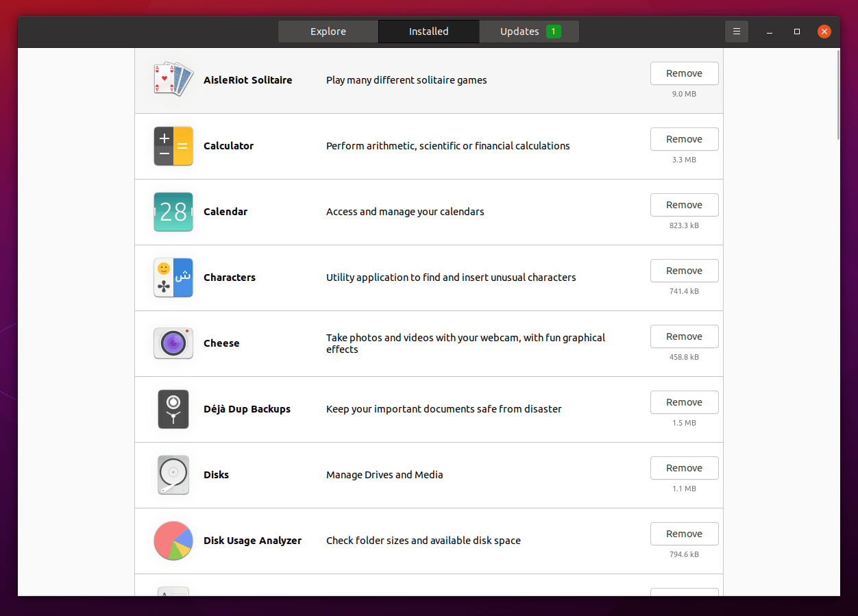Remove the Characters app
858x616 pixels.
coord(685,271)
